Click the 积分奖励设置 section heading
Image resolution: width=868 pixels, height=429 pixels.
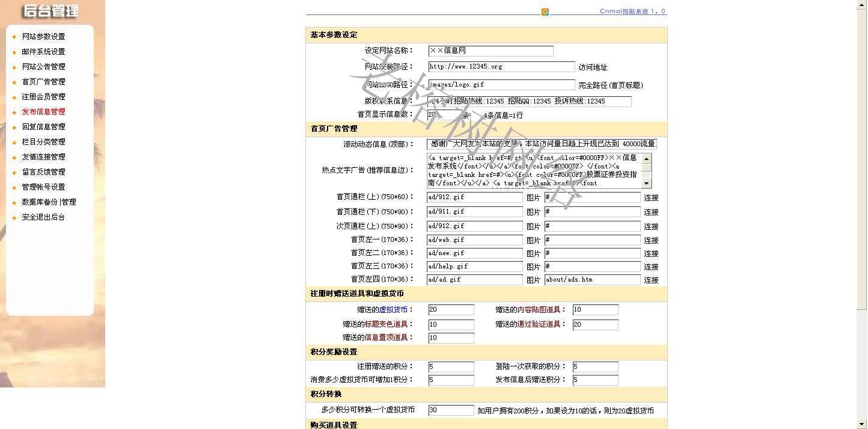[334, 352]
